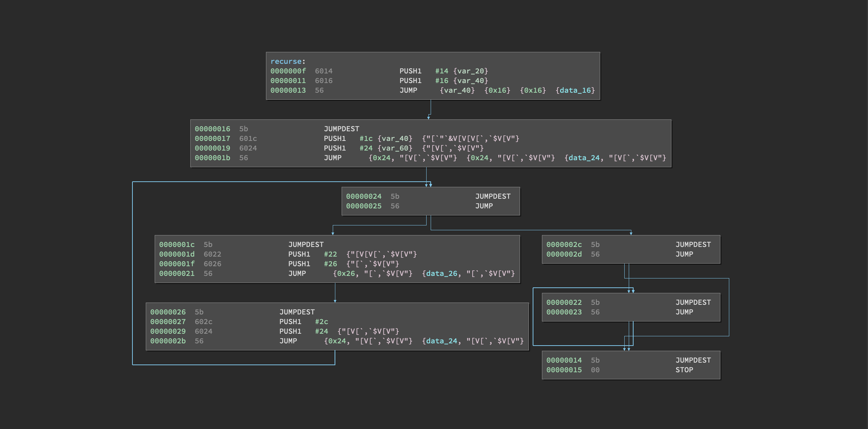The image size is (868, 429).
Task: Click data_26 reference at address 00000021
Action: [x=441, y=274]
